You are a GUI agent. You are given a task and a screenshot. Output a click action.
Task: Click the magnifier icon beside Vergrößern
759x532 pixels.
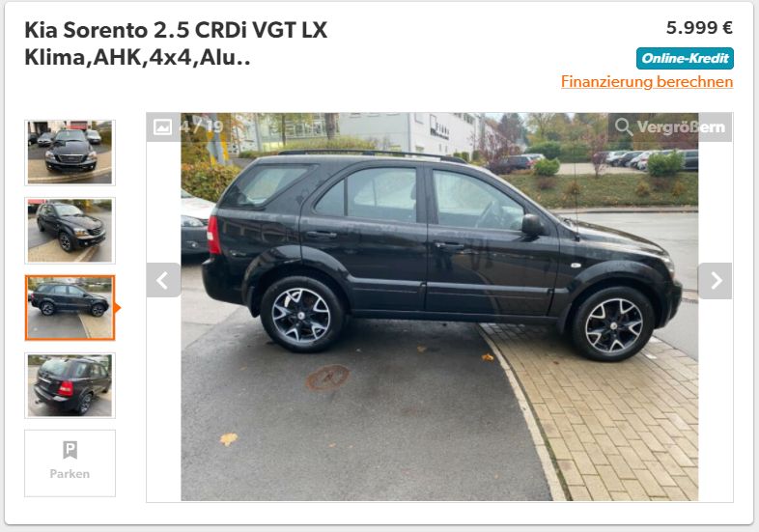click(x=624, y=126)
